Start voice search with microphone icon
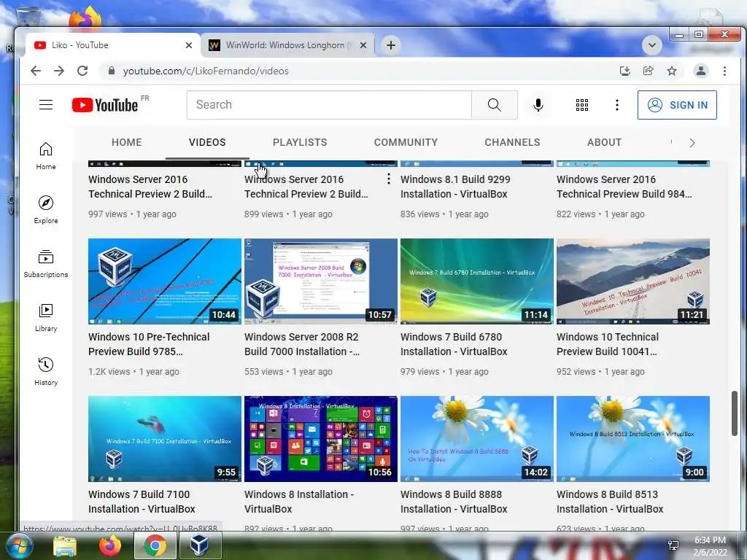Screen dimensions: 747x560 [x=538, y=105]
